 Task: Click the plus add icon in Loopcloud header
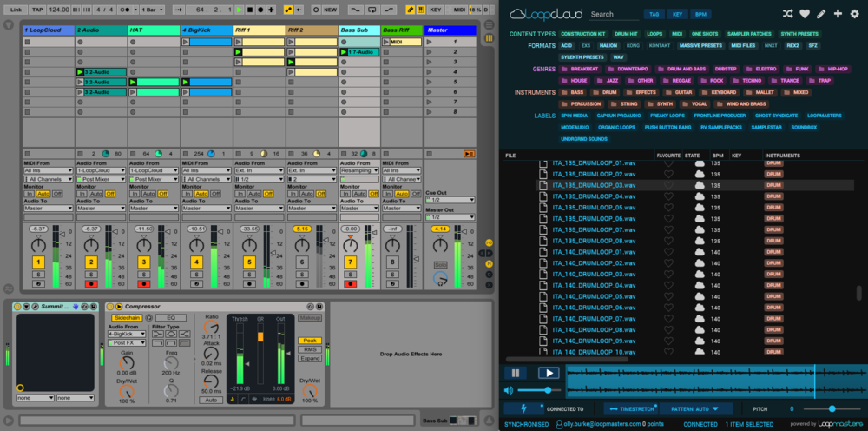[838, 13]
